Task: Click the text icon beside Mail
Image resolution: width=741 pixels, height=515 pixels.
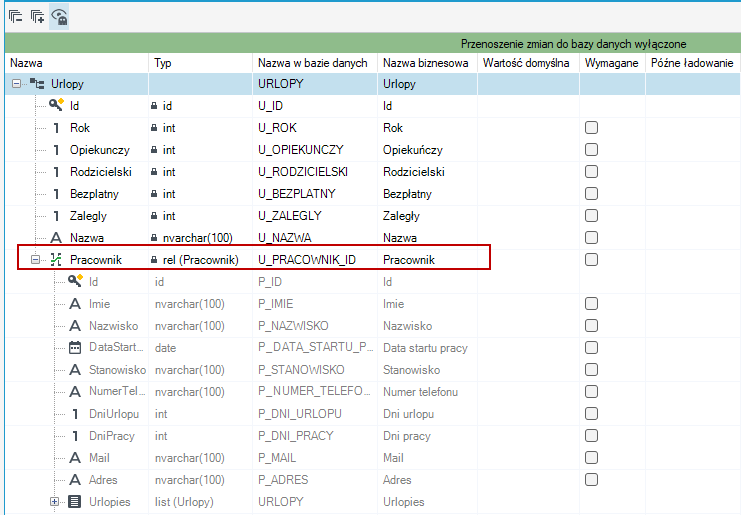Action: (x=75, y=458)
